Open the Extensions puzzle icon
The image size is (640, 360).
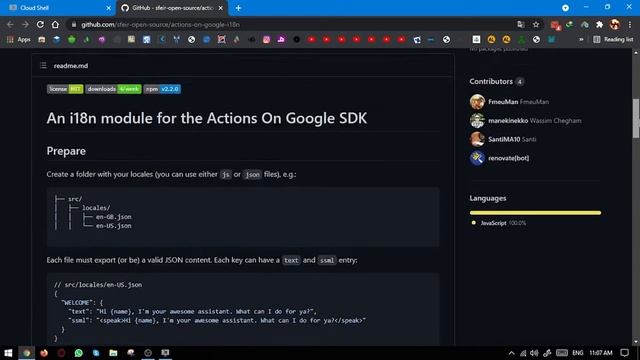coord(600,24)
